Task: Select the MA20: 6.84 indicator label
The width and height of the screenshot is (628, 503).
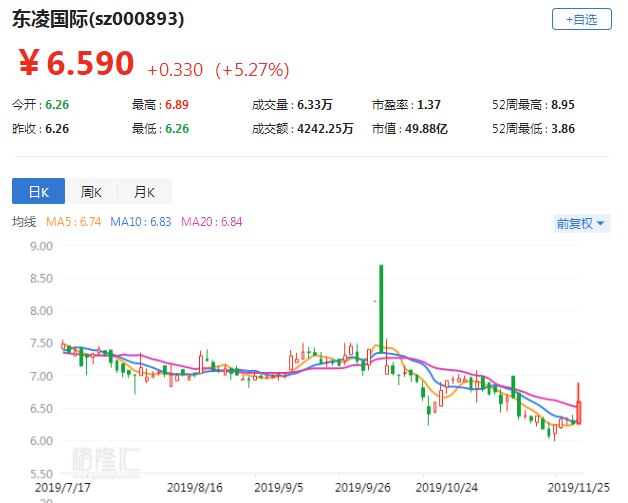Action: (211, 221)
